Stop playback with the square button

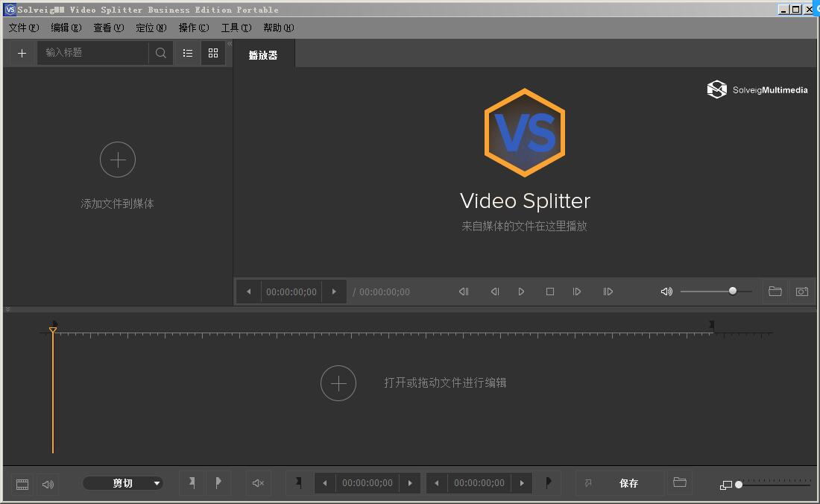550,292
